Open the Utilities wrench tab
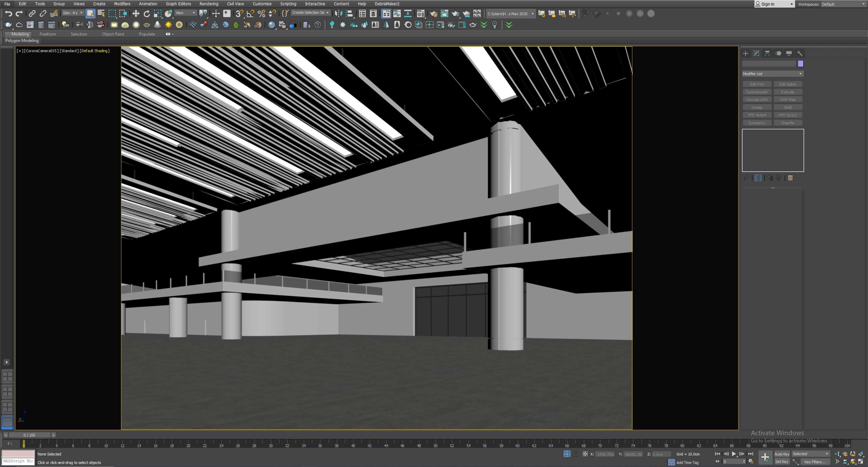The height and width of the screenshot is (467, 868). tap(800, 53)
